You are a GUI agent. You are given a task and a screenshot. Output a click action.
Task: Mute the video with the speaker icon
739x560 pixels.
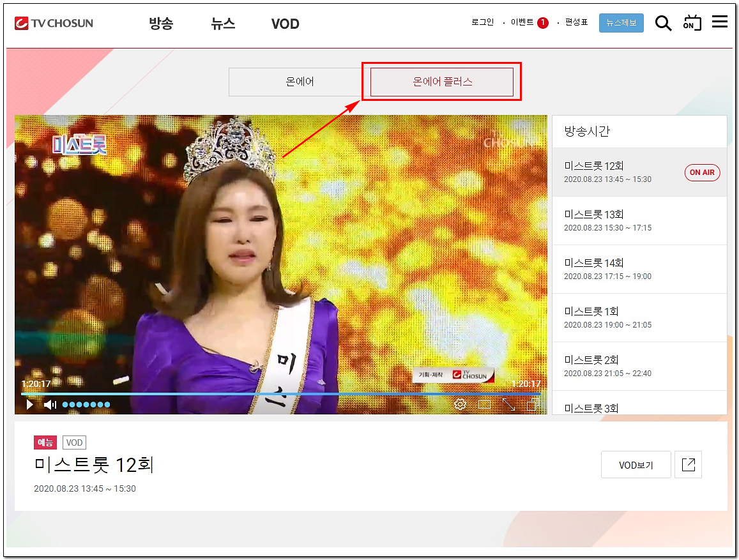[x=50, y=405]
